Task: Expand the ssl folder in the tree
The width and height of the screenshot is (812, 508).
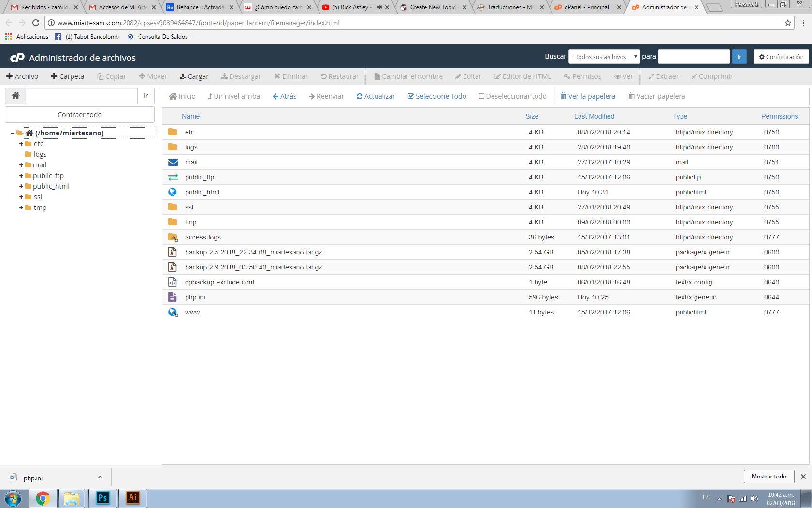Action: [x=21, y=197]
